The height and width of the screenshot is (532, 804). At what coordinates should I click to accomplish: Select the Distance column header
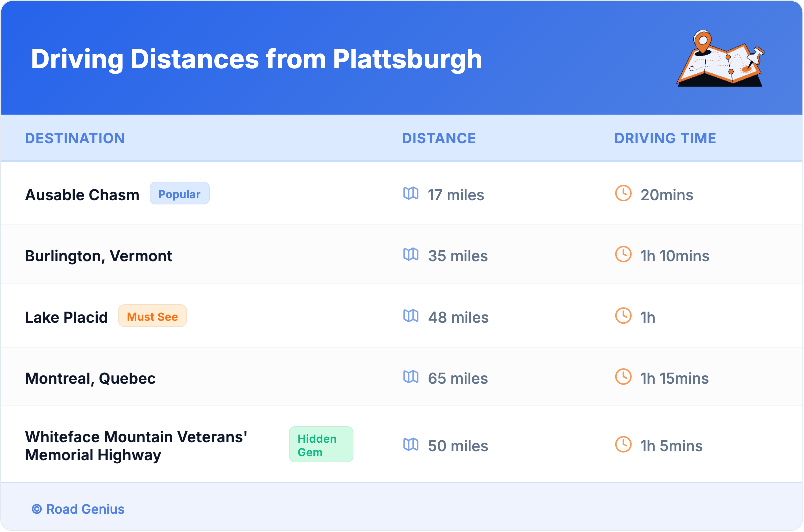439,138
